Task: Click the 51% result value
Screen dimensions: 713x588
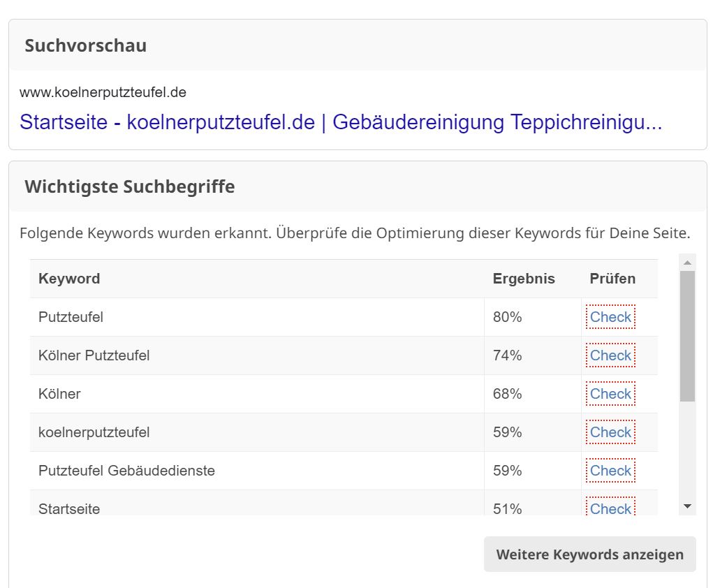Action: [507, 508]
